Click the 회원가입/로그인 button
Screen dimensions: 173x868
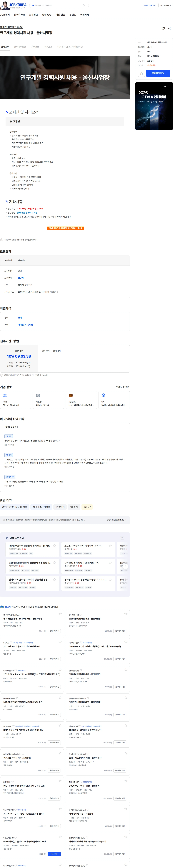(149, 5)
